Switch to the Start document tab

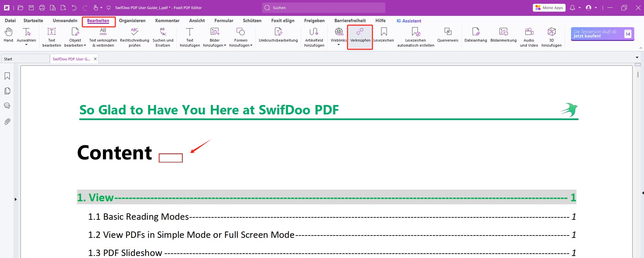coord(25,59)
